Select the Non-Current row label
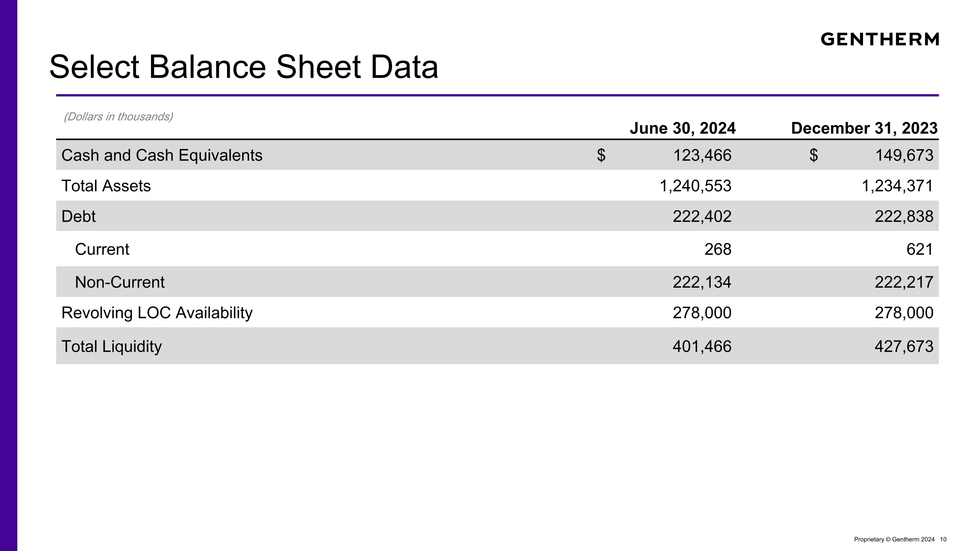980x551 pixels. [120, 282]
